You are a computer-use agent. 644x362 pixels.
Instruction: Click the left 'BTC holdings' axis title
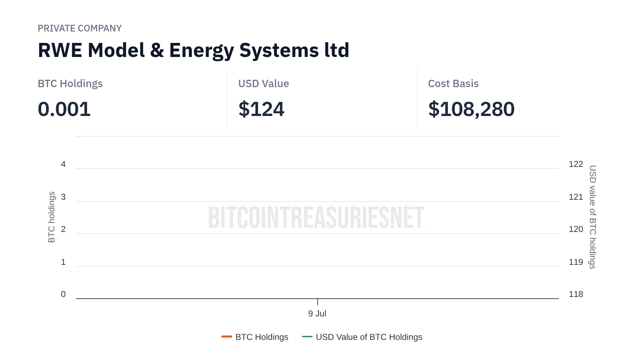click(x=51, y=217)
